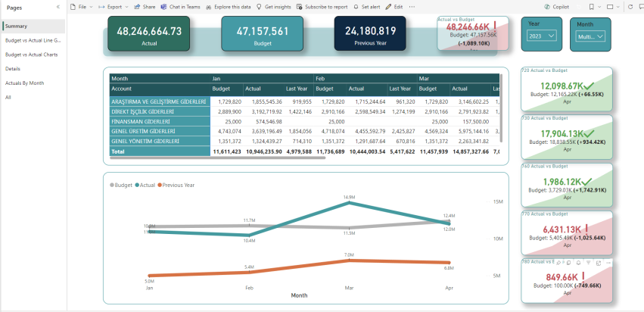Click the Actual legend color marker
644x312 pixels.
coord(137,185)
